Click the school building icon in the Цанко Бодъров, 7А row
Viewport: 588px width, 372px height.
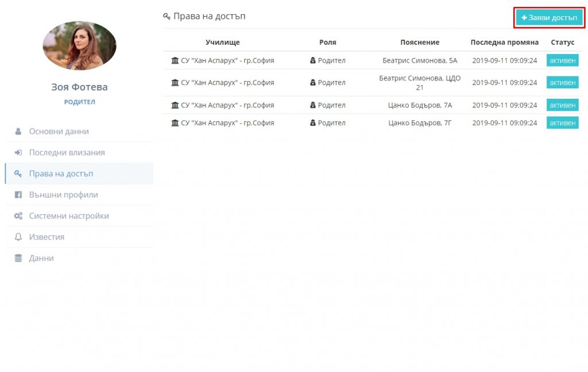pyautogui.click(x=175, y=106)
